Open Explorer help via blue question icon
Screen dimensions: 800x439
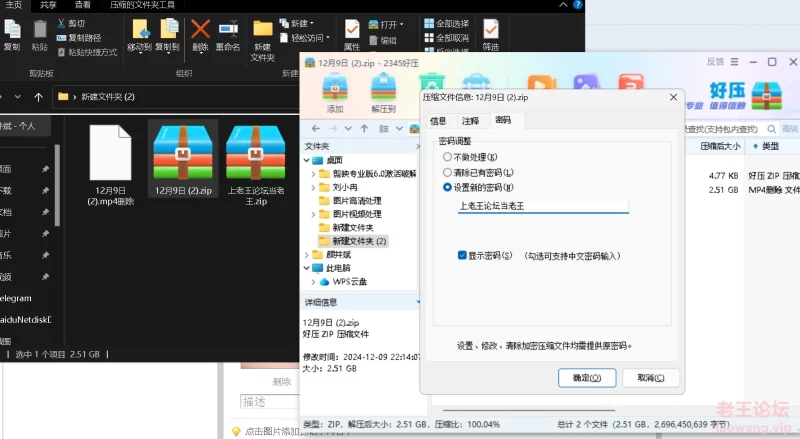pyautogui.click(x=577, y=5)
